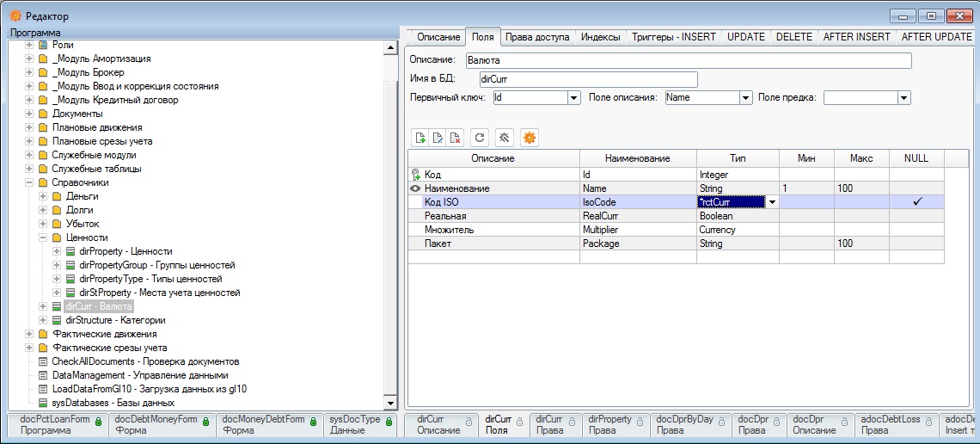Toggle the NULL checkmark for Код ISO
This screenshot has height=444, width=980.
[x=916, y=202]
